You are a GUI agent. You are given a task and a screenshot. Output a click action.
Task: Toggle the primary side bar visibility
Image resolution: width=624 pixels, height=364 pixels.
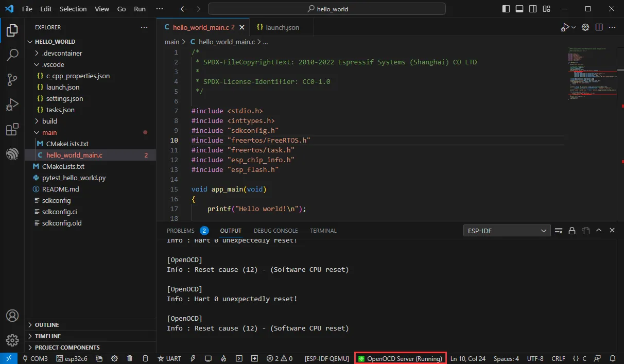[x=507, y=9]
